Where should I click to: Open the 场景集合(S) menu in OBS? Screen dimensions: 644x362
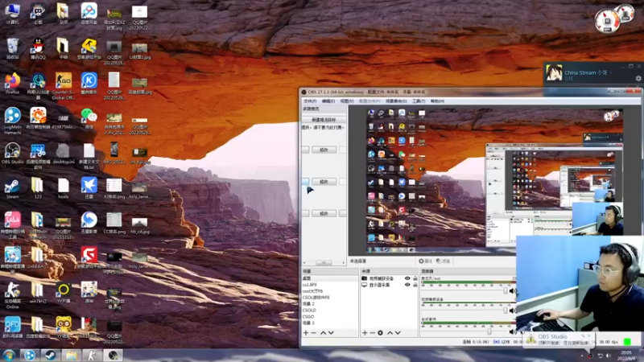pos(396,101)
